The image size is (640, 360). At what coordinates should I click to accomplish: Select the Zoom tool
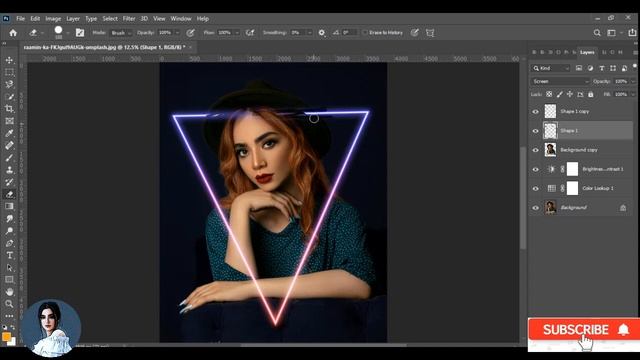pos(9,304)
